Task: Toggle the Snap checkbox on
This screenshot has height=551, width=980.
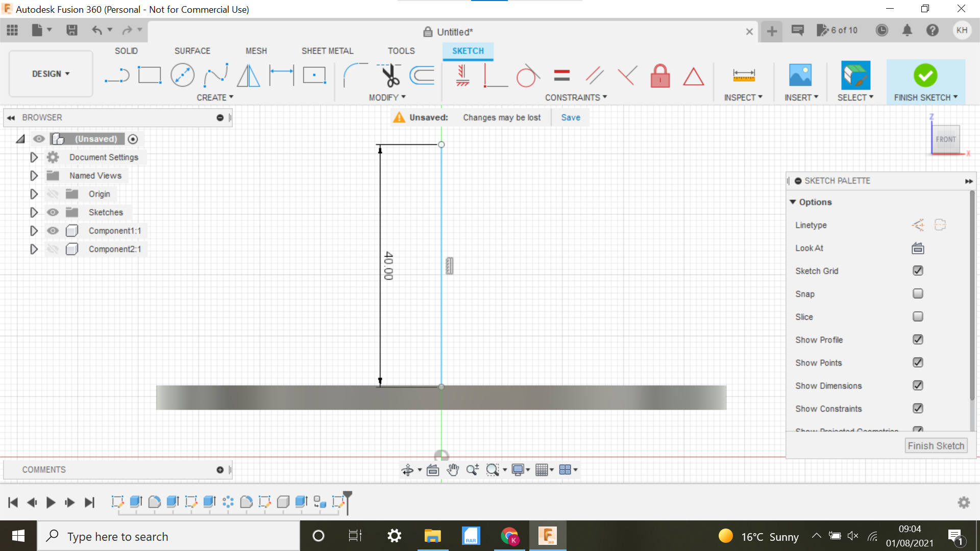Action: [917, 293]
